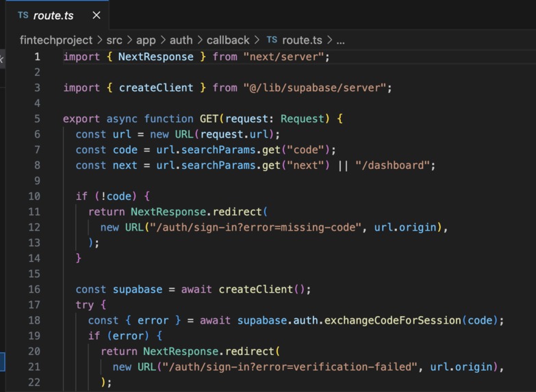Click the chevron after callback in breadcrumbs

[257, 40]
